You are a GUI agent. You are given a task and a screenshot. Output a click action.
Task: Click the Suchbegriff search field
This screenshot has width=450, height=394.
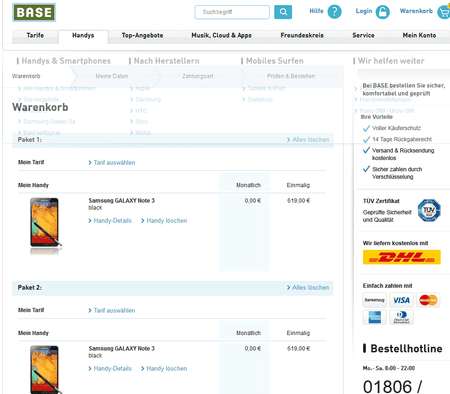[x=232, y=12]
